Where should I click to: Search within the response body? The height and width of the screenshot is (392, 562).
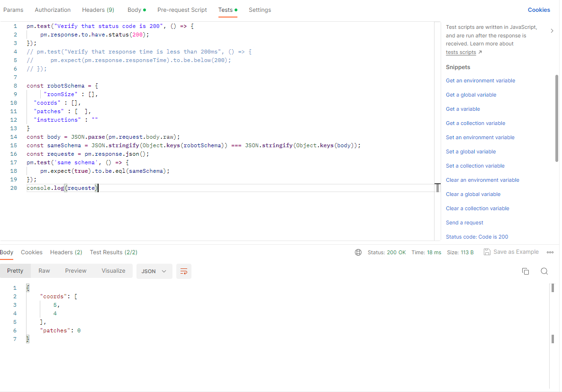click(x=544, y=271)
